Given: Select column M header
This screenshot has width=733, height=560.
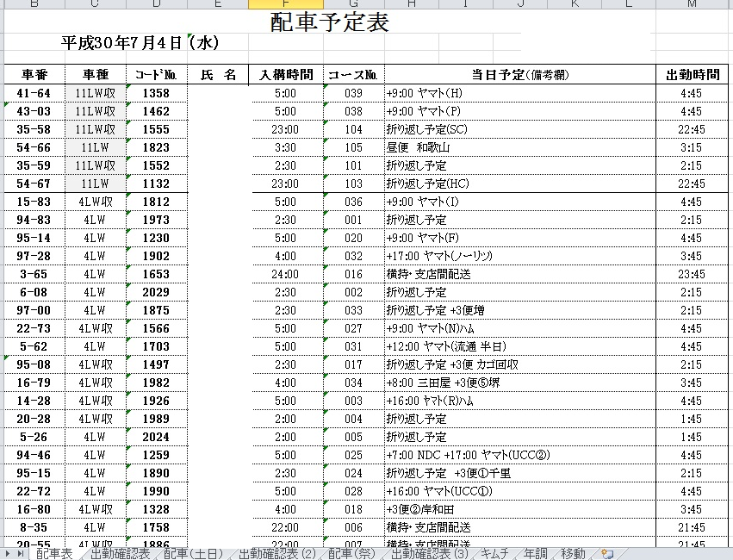Looking at the screenshot, I should [x=692, y=5].
